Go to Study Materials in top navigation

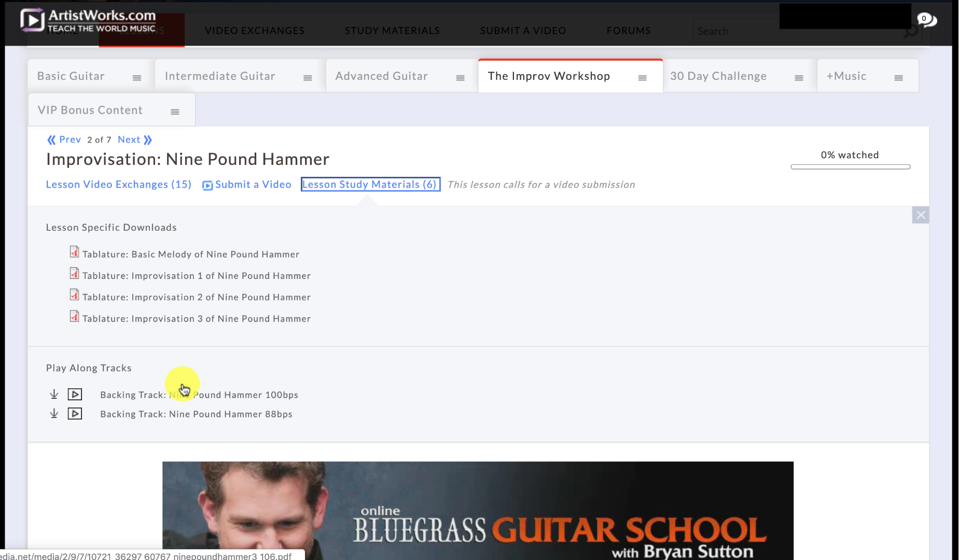392,31
